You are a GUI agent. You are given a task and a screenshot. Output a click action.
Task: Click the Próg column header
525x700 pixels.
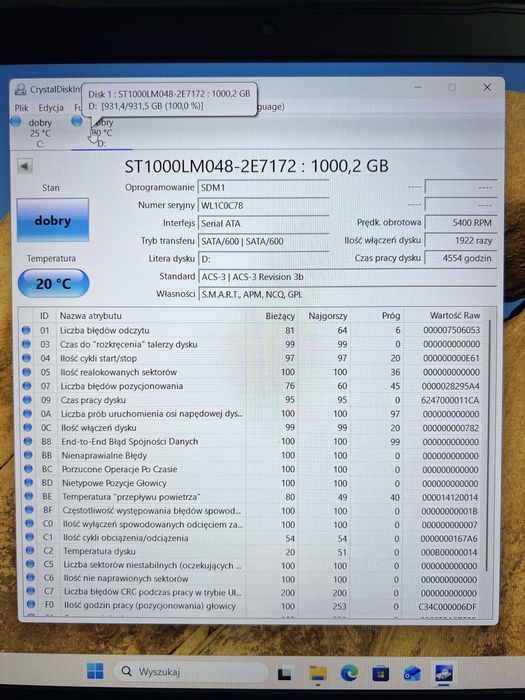pos(376,316)
